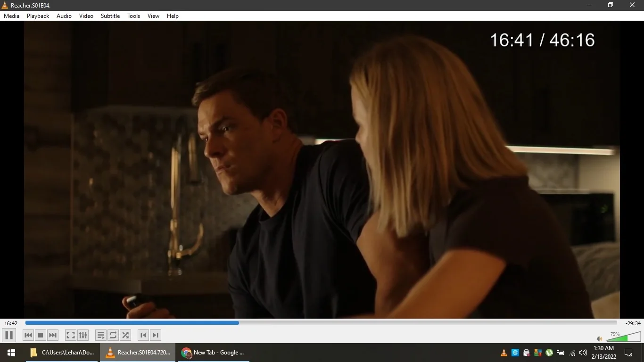The height and width of the screenshot is (362, 644).
Task: Click the VLC cone icon in system tray
Action: (x=504, y=353)
